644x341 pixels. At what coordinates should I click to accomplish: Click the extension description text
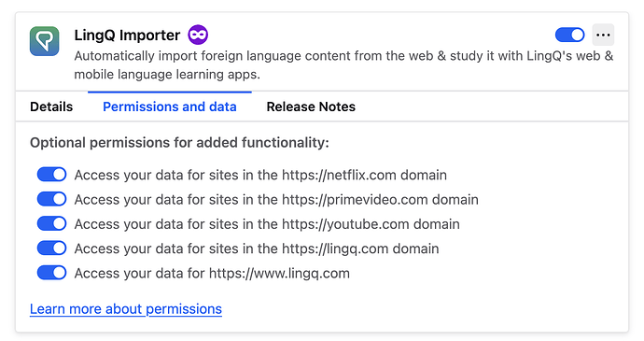click(x=343, y=65)
